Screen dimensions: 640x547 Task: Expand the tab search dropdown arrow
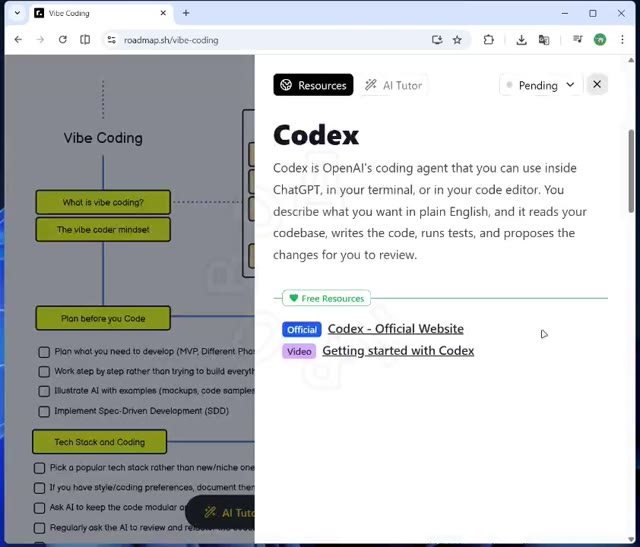pyautogui.click(x=17, y=13)
